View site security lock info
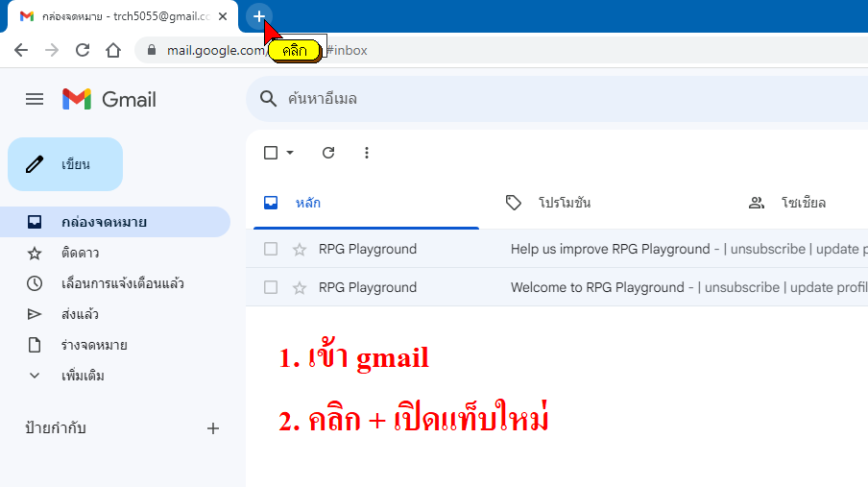Image resolution: width=868 pixels, height=487 pixels. (152, 50)
